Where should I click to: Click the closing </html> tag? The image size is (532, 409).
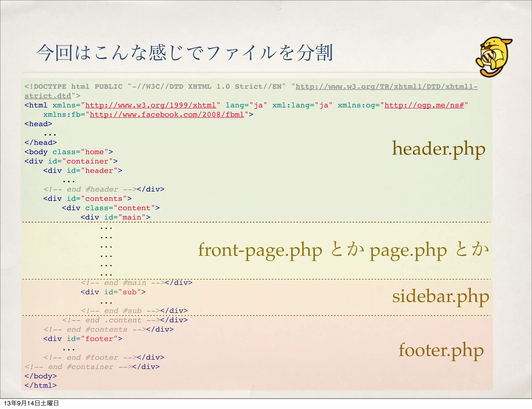point(41,385)
